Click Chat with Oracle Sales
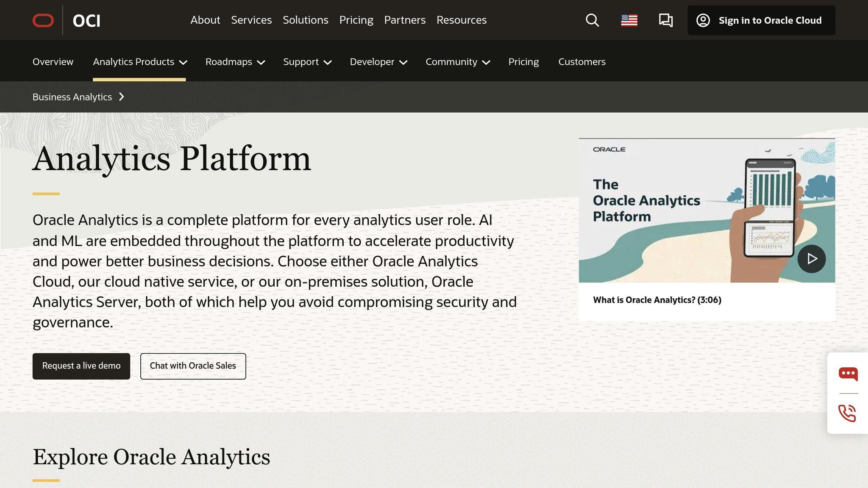This screenshot has width=868, height=488. [x=193, y=366]
